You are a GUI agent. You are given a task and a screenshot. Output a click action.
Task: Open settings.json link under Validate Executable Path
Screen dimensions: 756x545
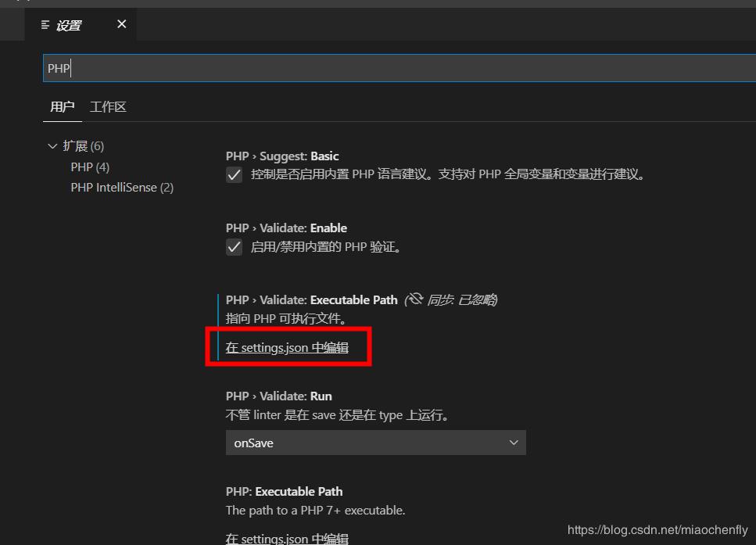click(287, 348)
